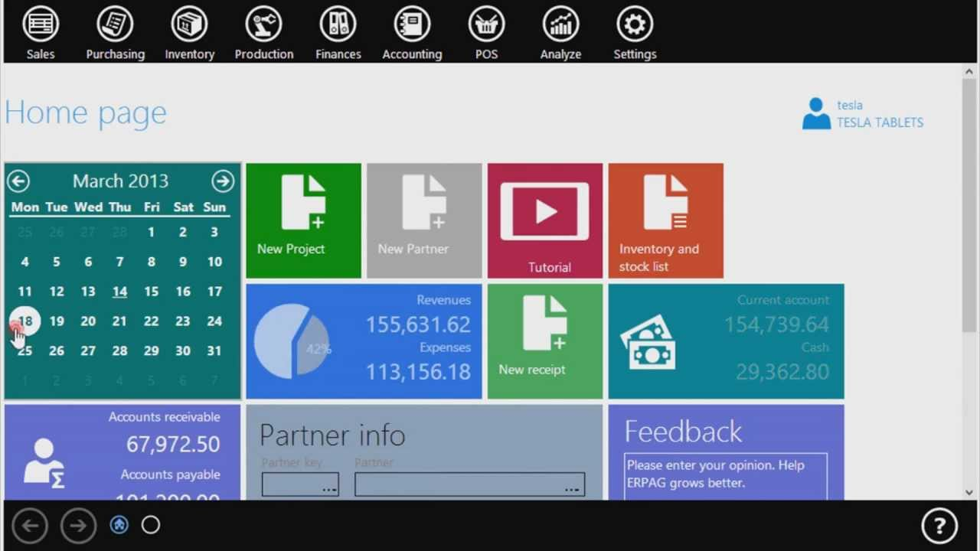Click the Cash value 29,362.80
980x551 pixels.
click(x=782, y=372)
